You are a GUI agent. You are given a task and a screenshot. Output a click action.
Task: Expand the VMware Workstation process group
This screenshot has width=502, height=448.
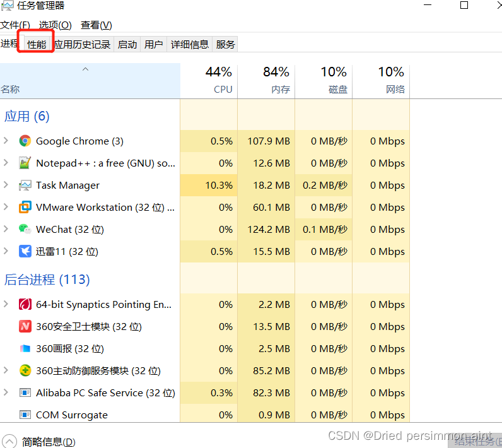pyautogui.click(x=6, y=207)
